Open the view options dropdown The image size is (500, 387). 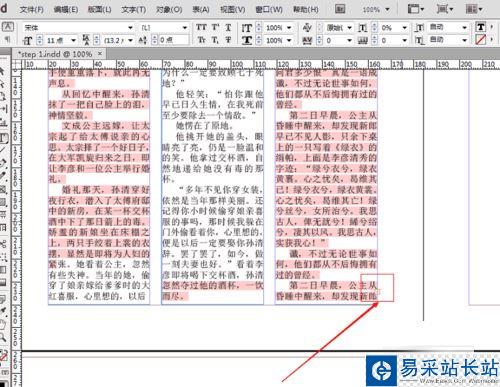416,9
